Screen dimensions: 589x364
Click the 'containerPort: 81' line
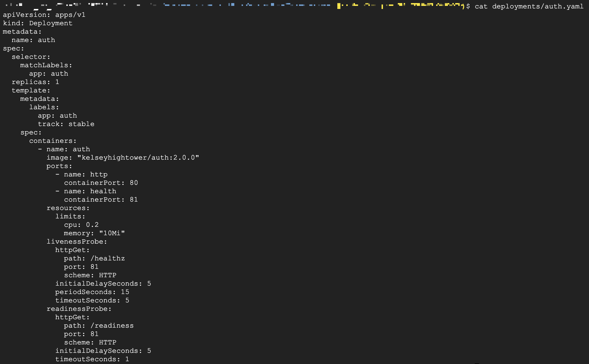coord(101,200)
